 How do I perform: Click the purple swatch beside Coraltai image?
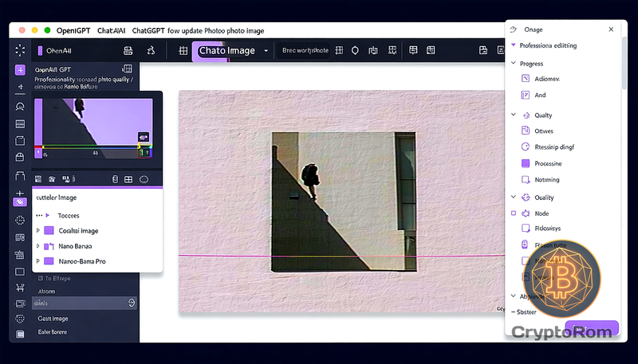pos(49,230)
